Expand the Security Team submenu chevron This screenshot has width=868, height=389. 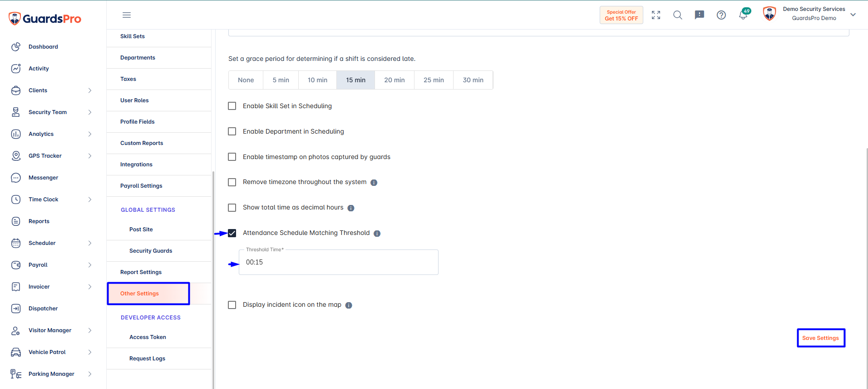pos(90,112)
